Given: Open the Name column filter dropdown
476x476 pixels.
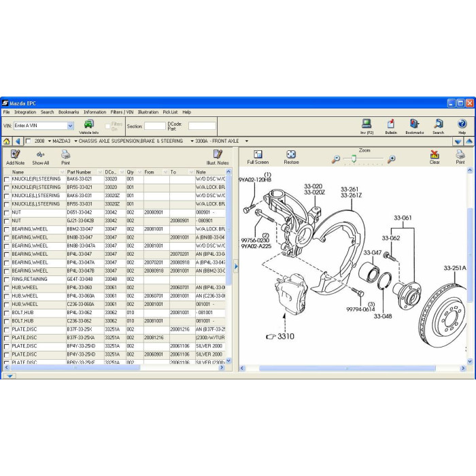Looking at the screenshot, I should [x=62, y=172].
